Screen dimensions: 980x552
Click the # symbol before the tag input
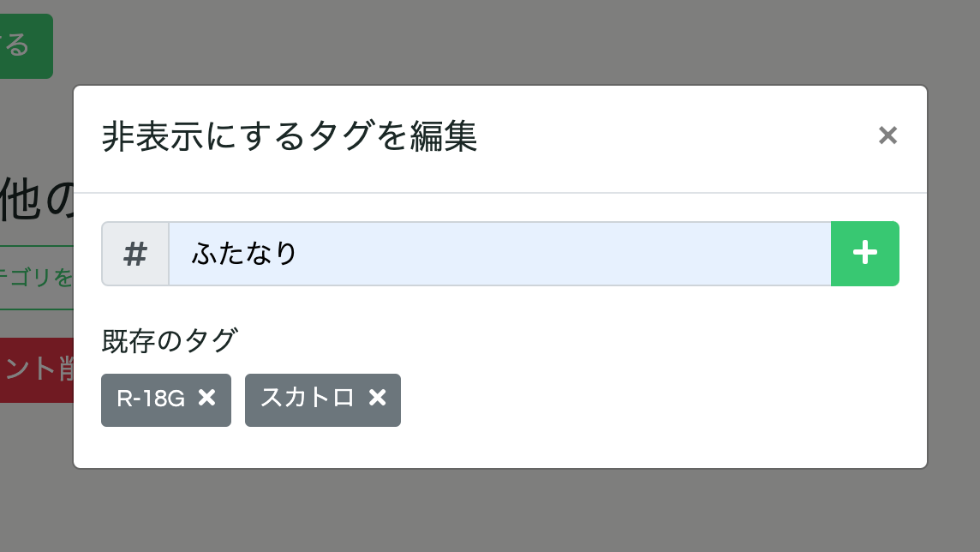[134, 254]
